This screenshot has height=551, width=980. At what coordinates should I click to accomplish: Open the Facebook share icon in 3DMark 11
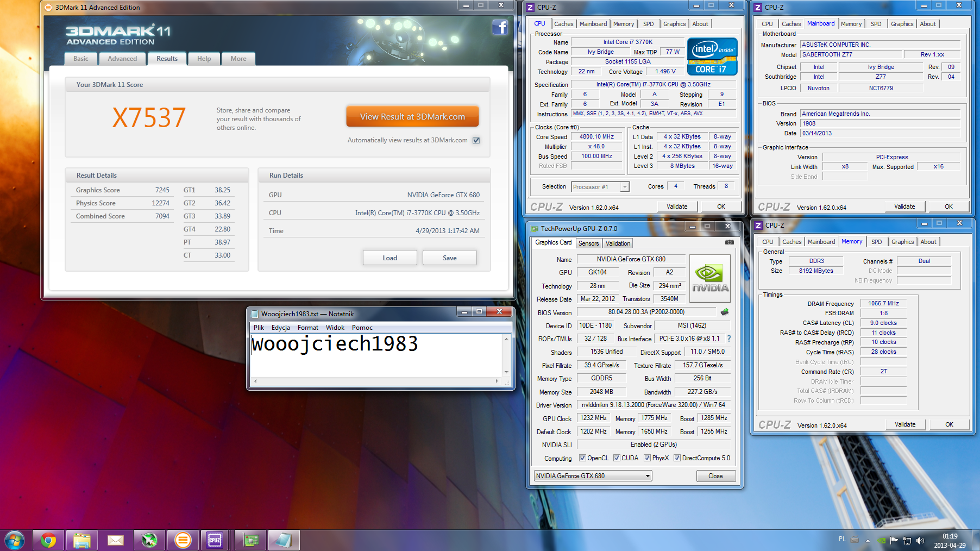coord(500,27)
